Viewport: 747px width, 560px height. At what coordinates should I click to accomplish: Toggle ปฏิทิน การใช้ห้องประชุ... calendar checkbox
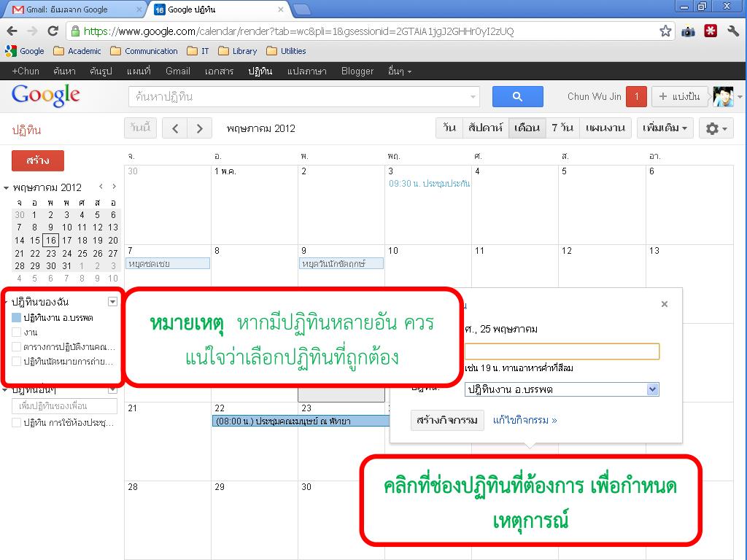pos(16,422)
